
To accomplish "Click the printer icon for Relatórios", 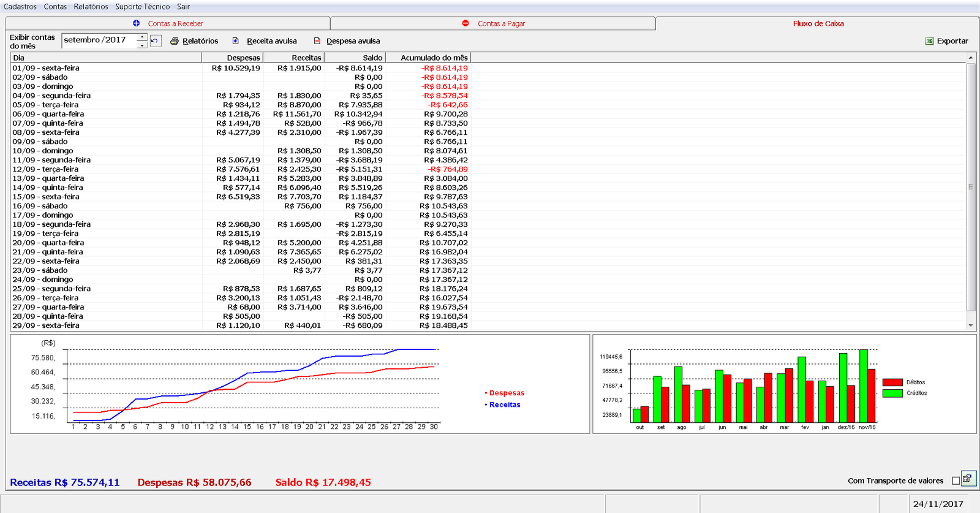I will pos(175,41).
